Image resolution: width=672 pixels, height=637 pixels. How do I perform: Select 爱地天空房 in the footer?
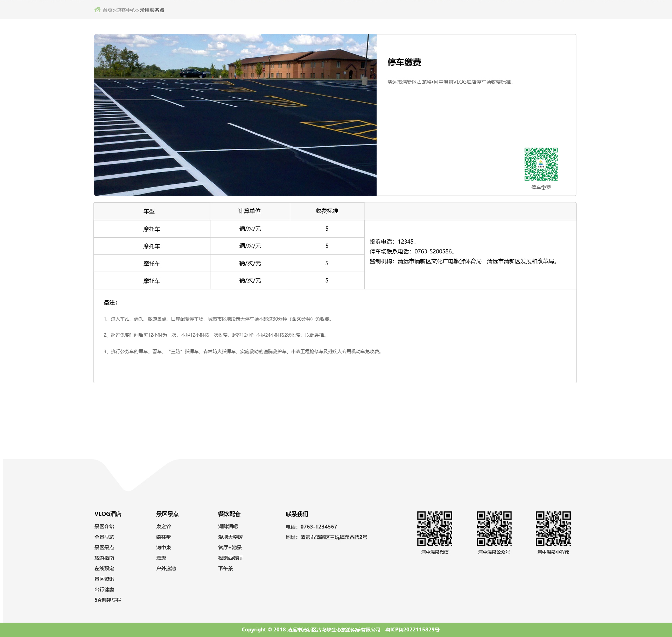(x=230, y=537)
